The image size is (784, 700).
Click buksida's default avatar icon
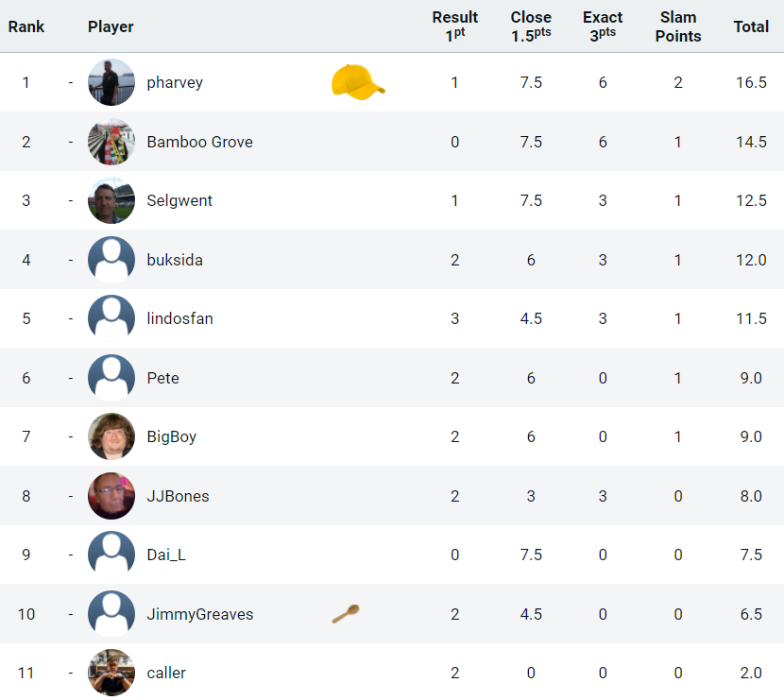[111, 260]
